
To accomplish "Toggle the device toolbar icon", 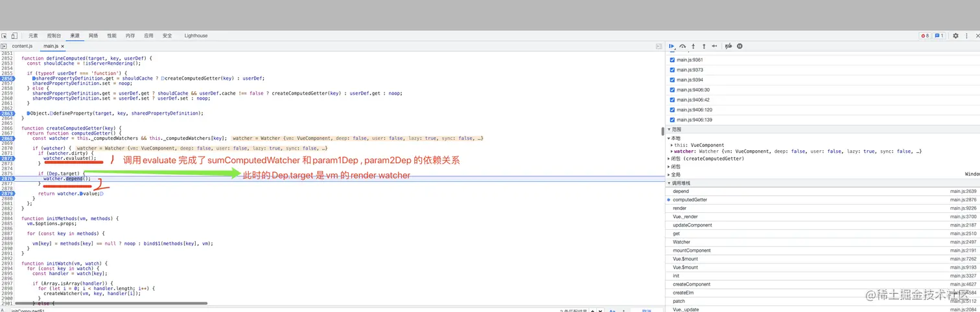I will click(x=14, y=36).
